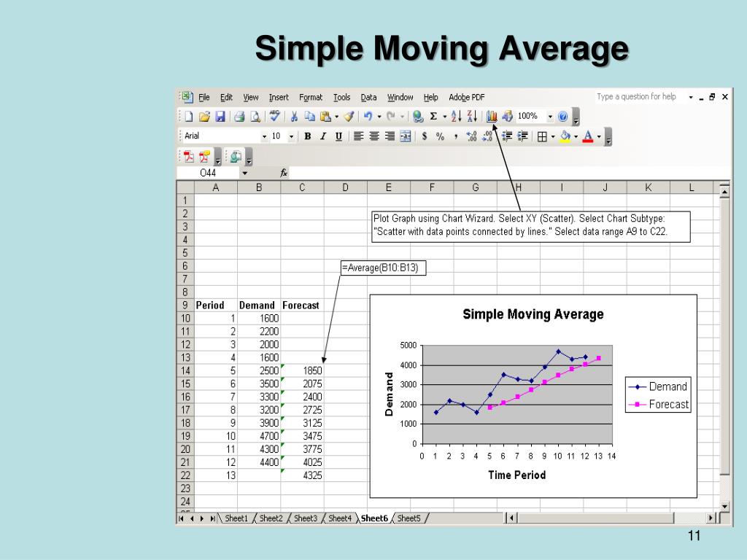Click the Borders icon
The height and width of the screenshot is (560, 747).
pyautogui.click(x=542, y=137)
